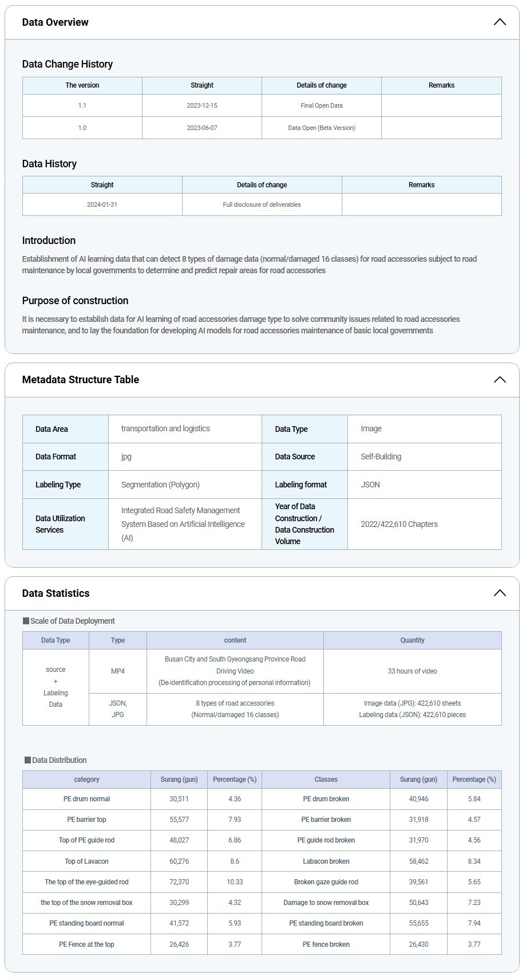The image size is (522, 980).
Task: Click the Scale of Data Deployment label
Action: click(x=72, y=621)
